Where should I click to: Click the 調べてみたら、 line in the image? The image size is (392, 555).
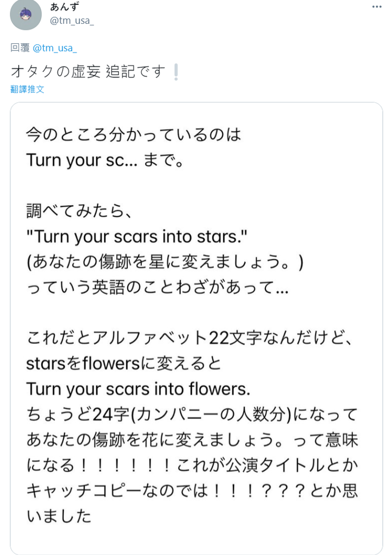[79, 211]
